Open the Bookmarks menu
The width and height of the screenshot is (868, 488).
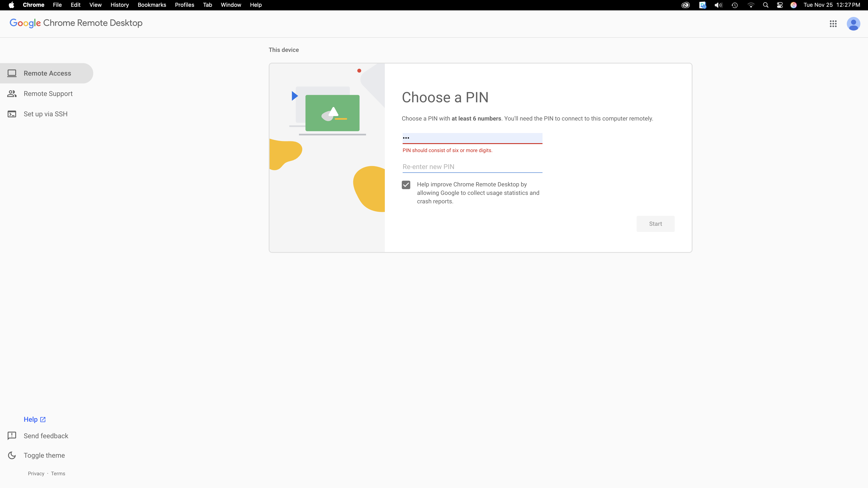(x=152, y=5)
